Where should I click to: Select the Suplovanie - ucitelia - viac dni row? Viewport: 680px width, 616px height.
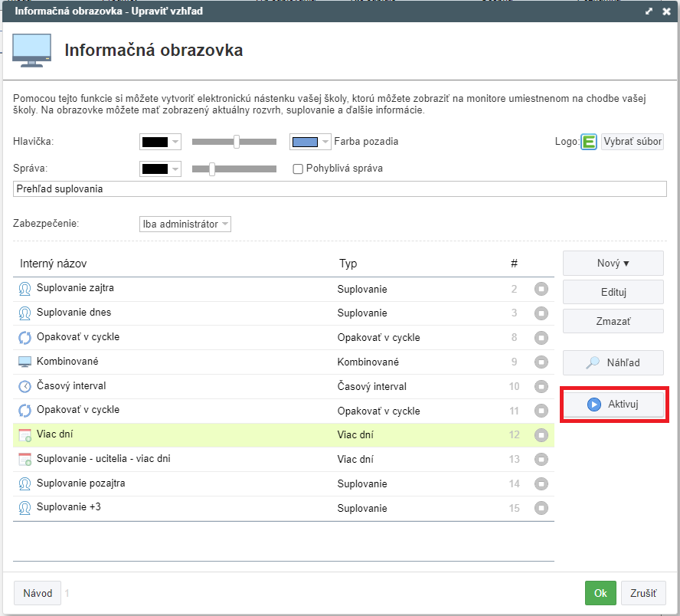point(283,460)
